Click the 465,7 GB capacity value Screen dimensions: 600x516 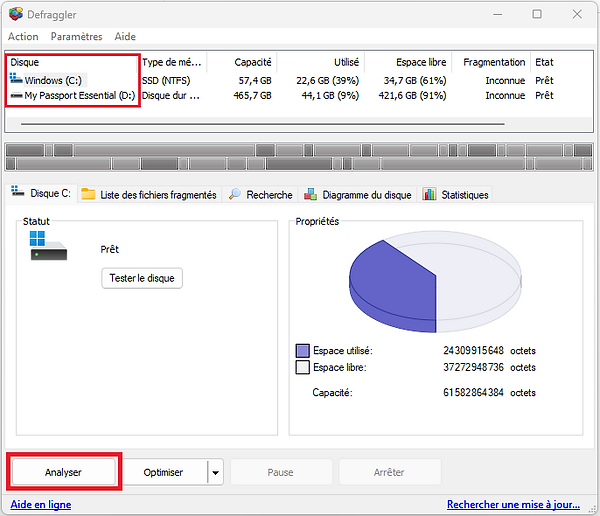[x=253, y=95]
